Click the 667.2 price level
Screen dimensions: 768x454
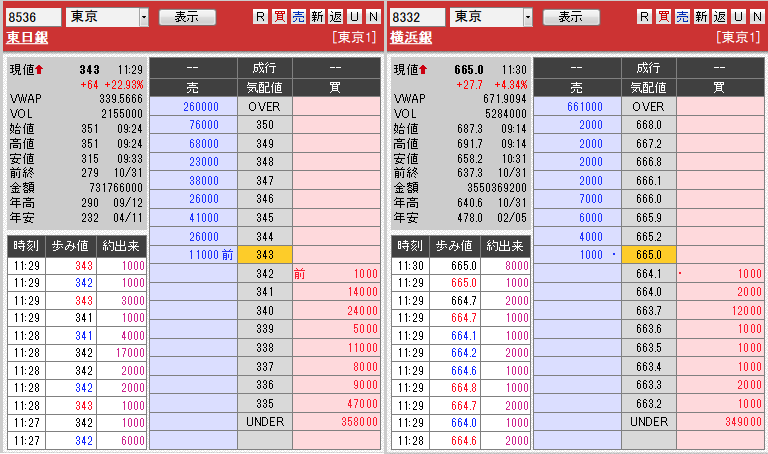[x=649, y=143]
